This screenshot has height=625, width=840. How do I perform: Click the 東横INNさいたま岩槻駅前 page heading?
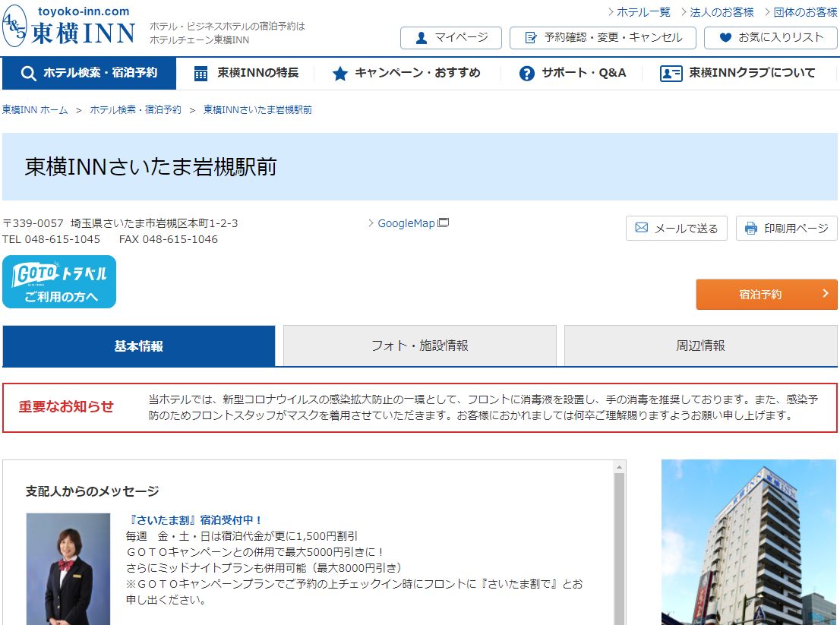click(150, 167)
